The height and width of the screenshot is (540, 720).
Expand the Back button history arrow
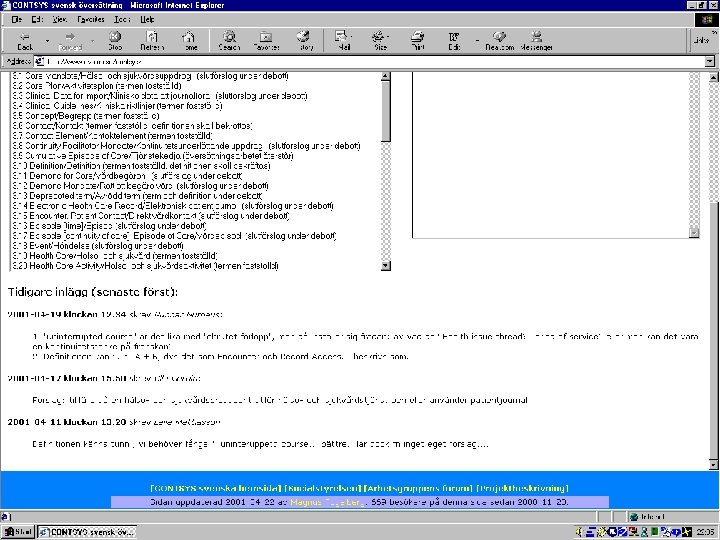(47, 41)
